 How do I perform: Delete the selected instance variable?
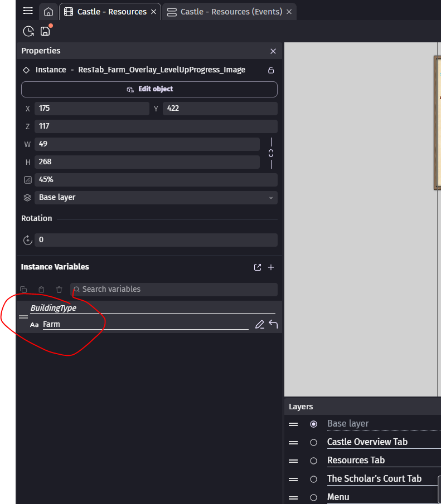[x=59, y=289]
